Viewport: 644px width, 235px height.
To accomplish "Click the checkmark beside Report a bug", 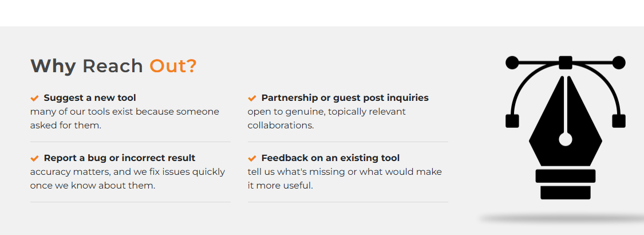I will (x=34, y=158).
